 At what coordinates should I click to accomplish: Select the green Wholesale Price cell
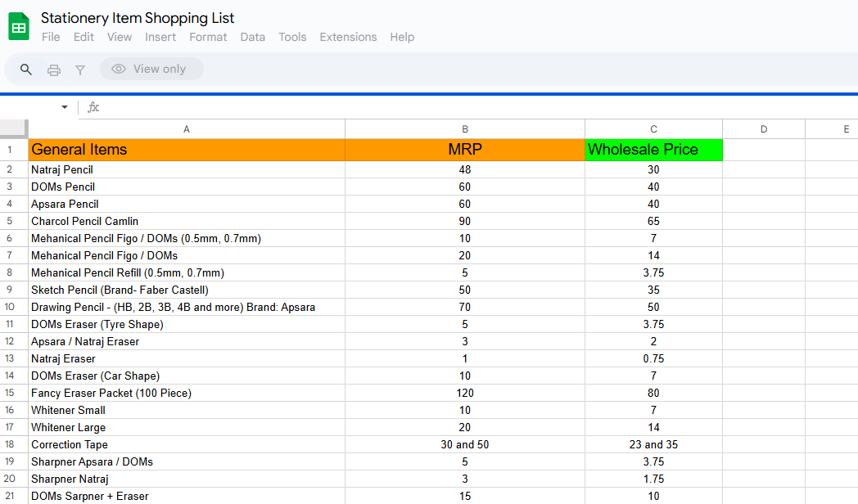point(653,150)
